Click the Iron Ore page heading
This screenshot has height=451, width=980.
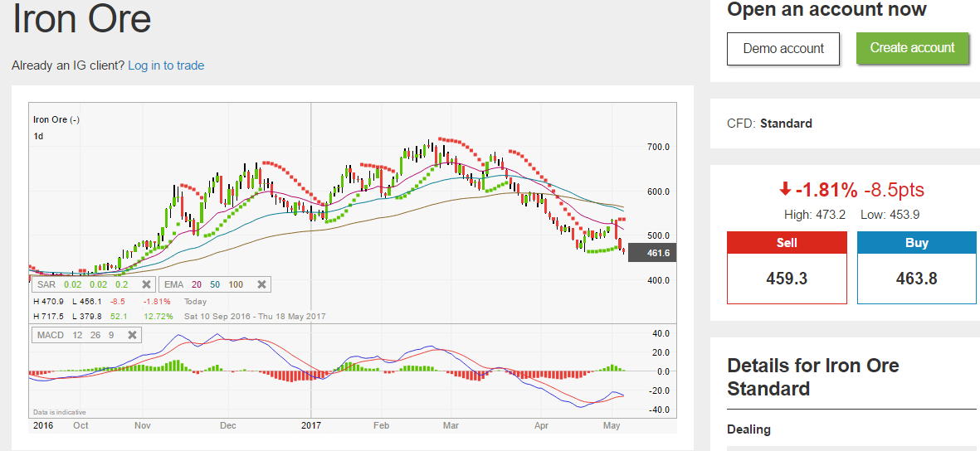(x=82, y=19)
